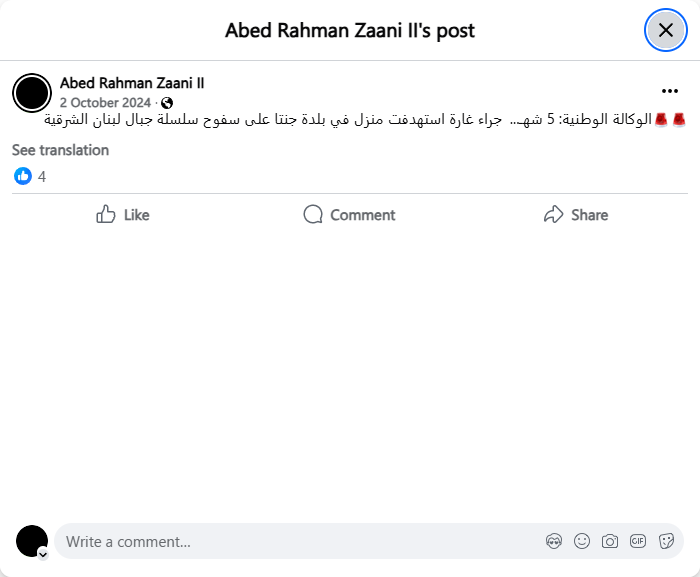This screenshot has width=700, height=577.
Task: Attach a photo using camera icon
Action: 610,541
